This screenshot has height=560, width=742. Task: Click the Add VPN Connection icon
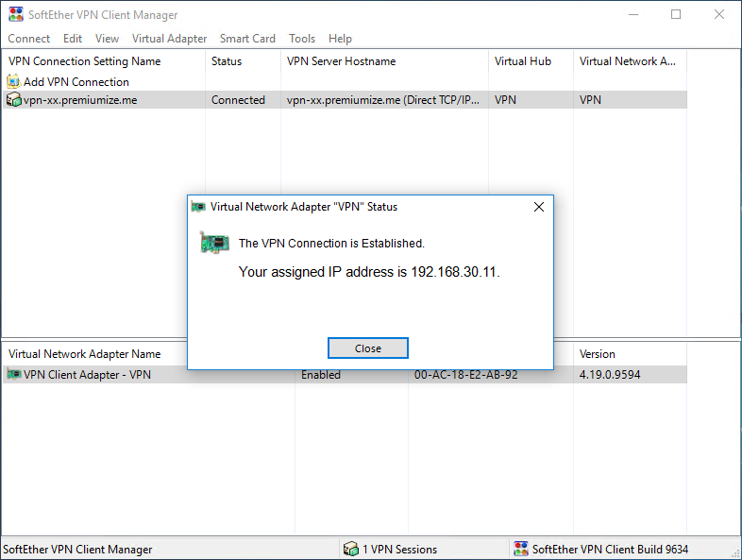click(x=13, y=81)
